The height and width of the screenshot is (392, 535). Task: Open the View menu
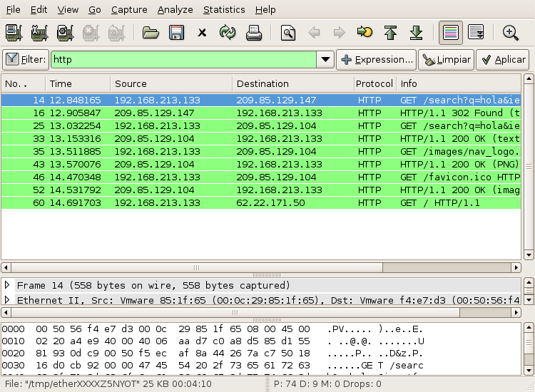(x=68, y=9)
